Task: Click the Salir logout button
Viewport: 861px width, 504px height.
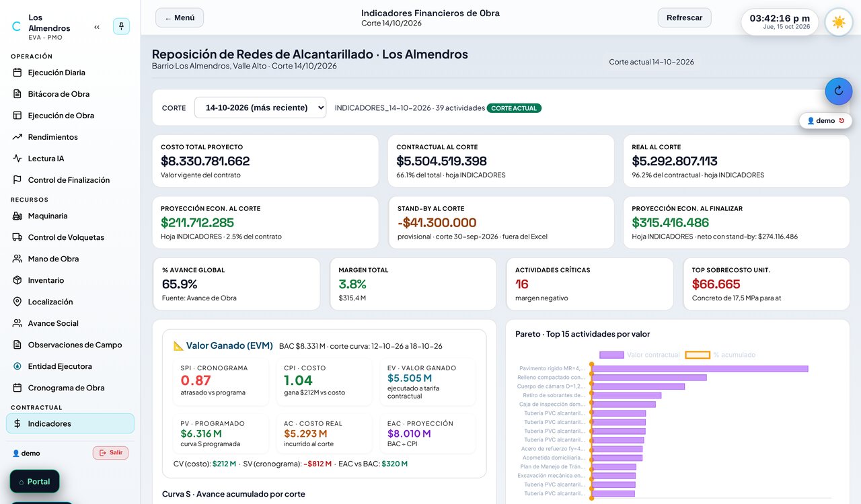Action: click(x=110, y=453)
